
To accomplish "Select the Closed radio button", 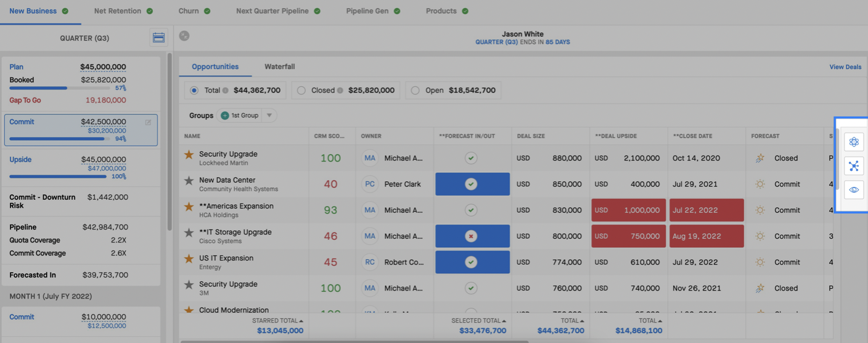I will coord(301,91).
